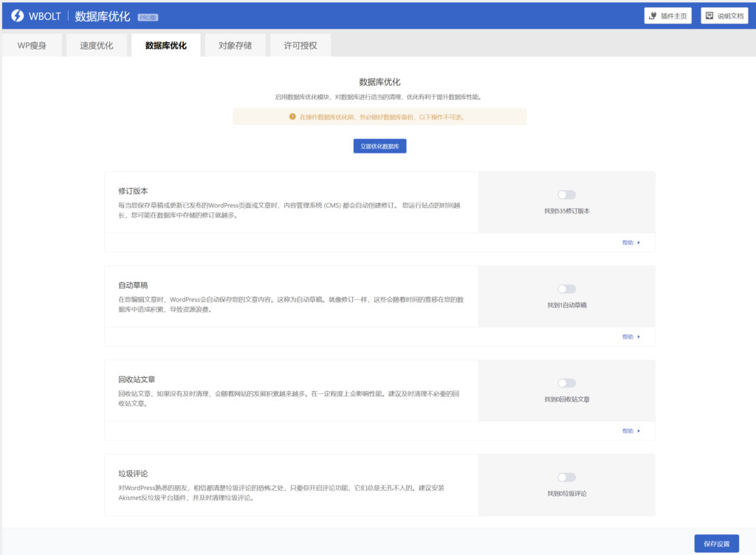The image size is (756, 555).
Task: Expand 帮助 under 修订版本 section
Action: coord(630,242)
